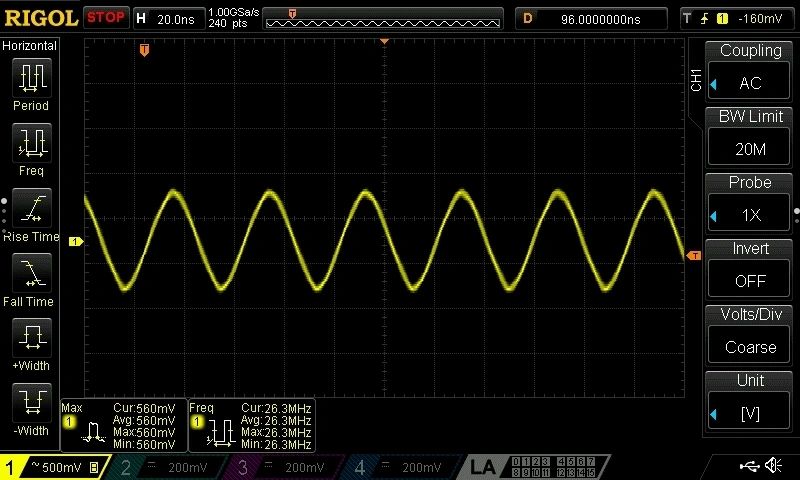Click the Horizontal menu header
This screenshot has height=480, width=800.
[x=29, y=46]
